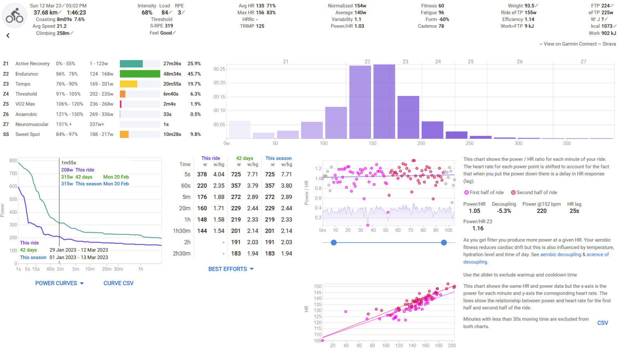The image size is (620, 364).
Task: Edit distance with pencil beside 37.68 km
Action: pos(60,12)
